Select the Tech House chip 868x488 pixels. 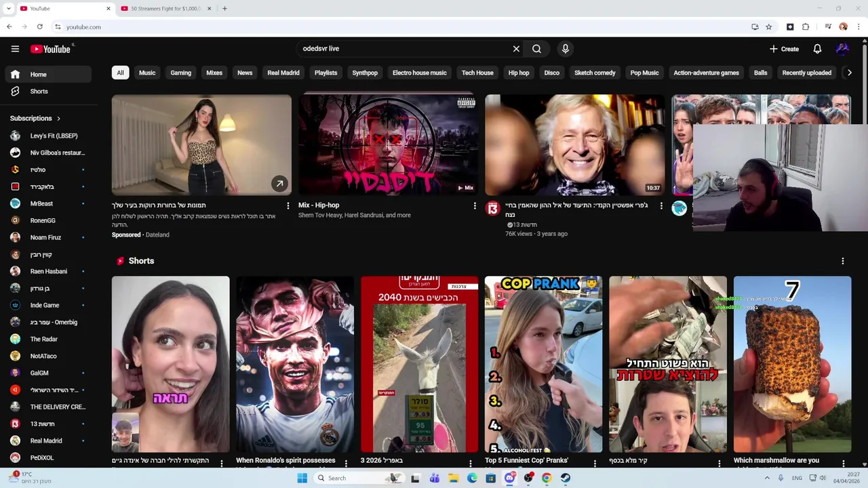pyautogui.click(x=477, y=73)
